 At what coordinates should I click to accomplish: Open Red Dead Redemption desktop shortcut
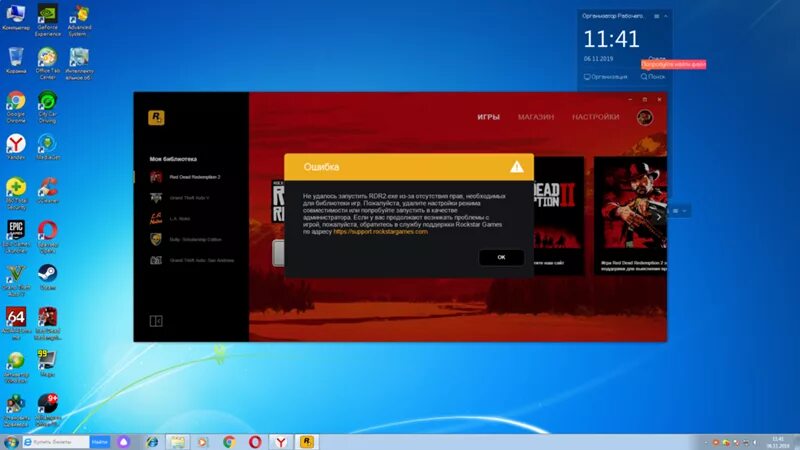47,323
